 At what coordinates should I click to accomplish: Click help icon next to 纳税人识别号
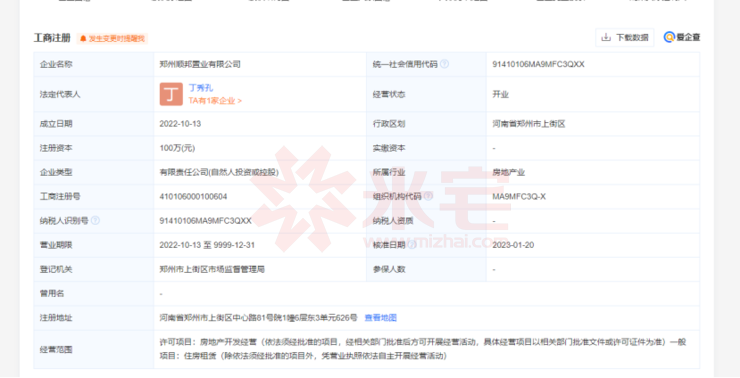[x=95, y=220]
